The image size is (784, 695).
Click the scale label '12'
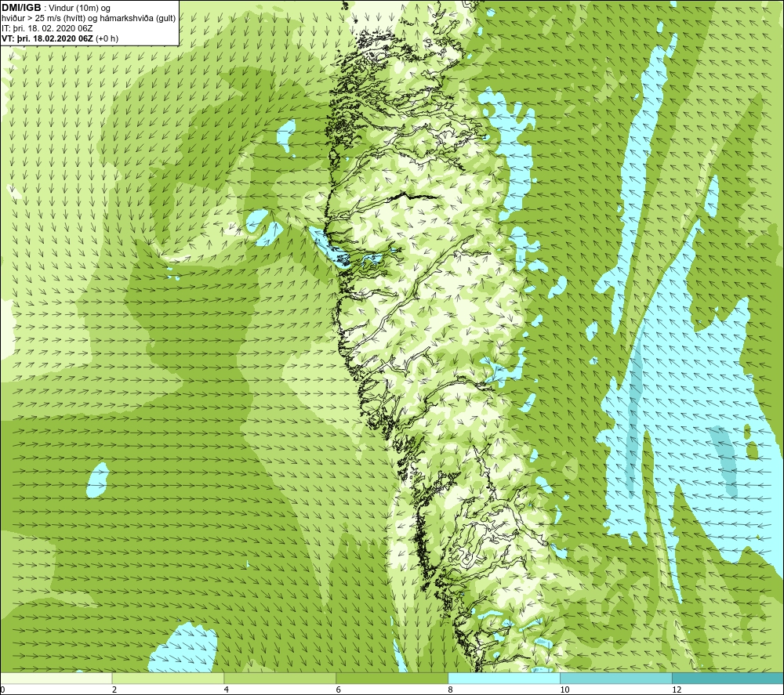pos(677,690)
